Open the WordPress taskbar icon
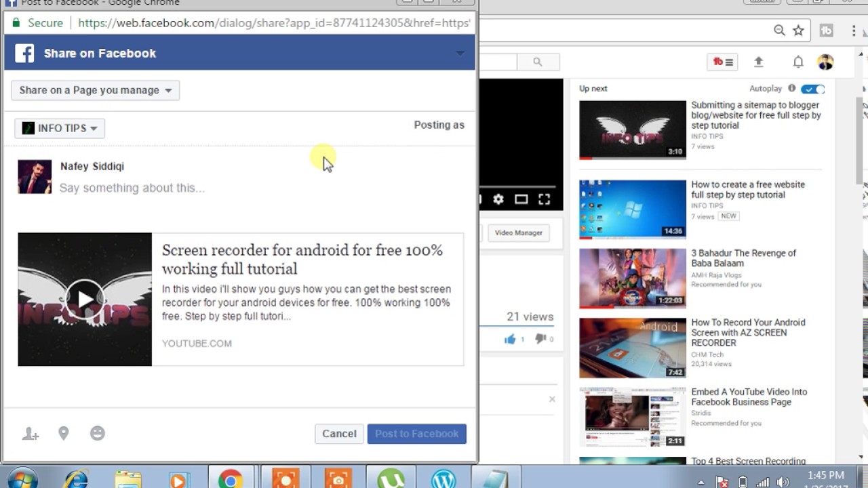 (x=443, y=479)
